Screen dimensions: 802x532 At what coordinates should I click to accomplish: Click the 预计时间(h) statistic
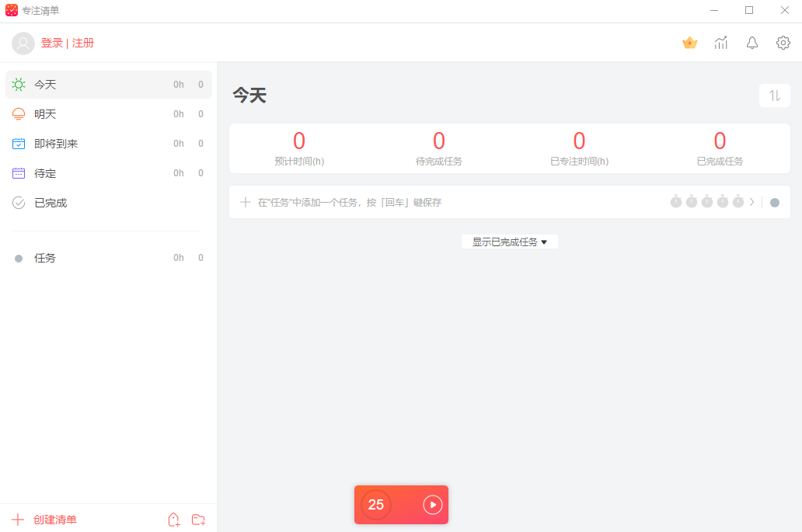coord(299,148)
